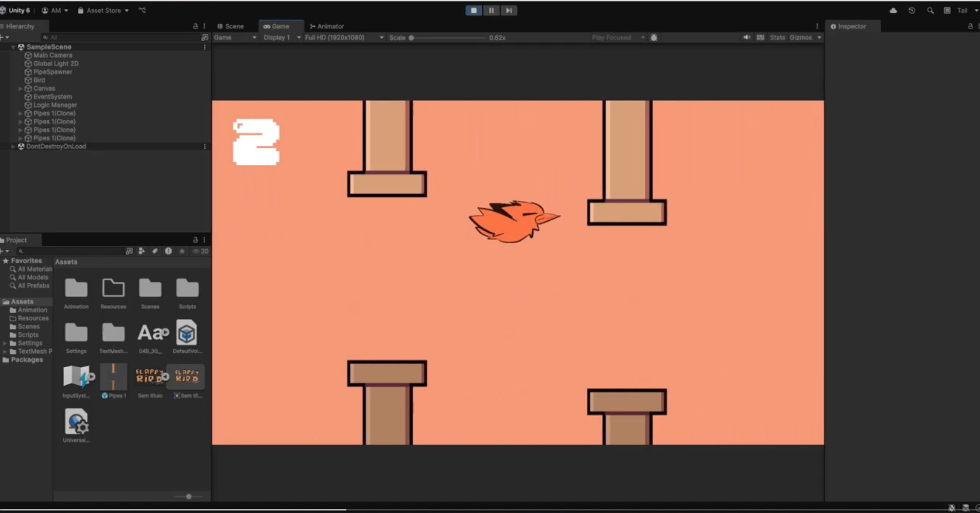The width and height of the screenshot is (980, 513).
Task: Click Search by Import Log Type icon
Action: (168, 251)
